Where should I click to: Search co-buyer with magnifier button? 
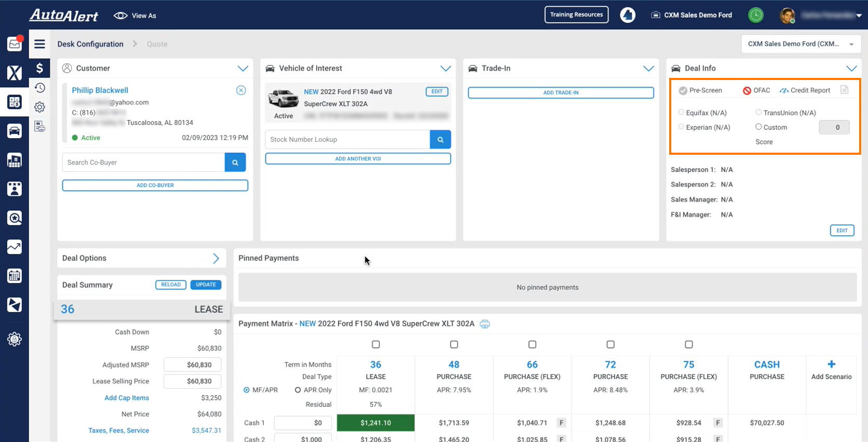click(x=235, y=163)
